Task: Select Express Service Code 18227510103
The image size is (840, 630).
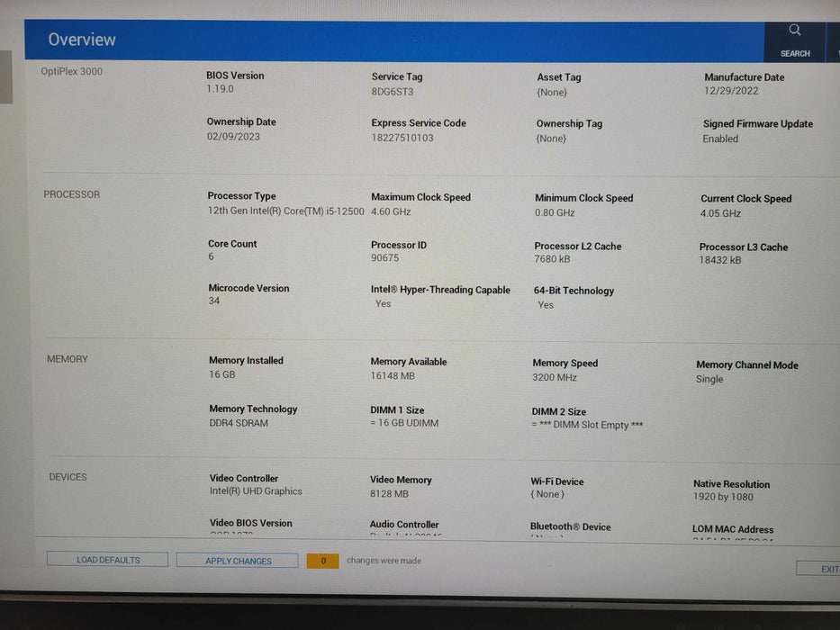Action: pyautogui.click(x=402, y=138)
